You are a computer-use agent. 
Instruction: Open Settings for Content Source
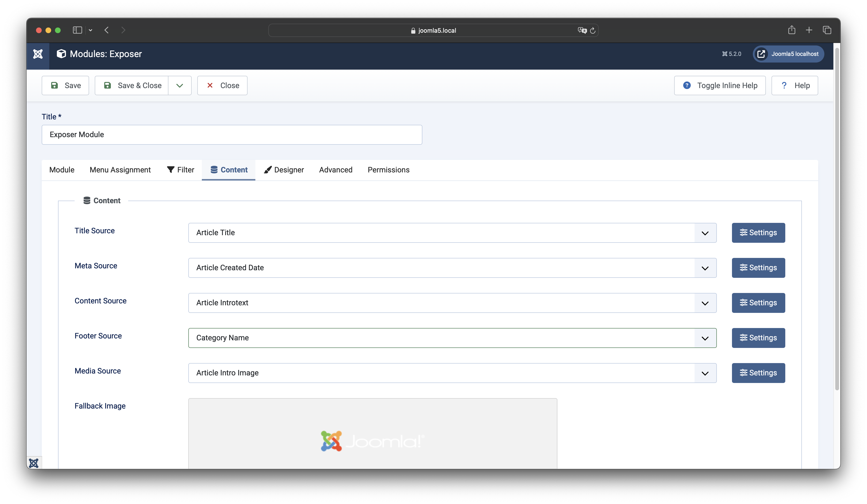coord(758,303)
